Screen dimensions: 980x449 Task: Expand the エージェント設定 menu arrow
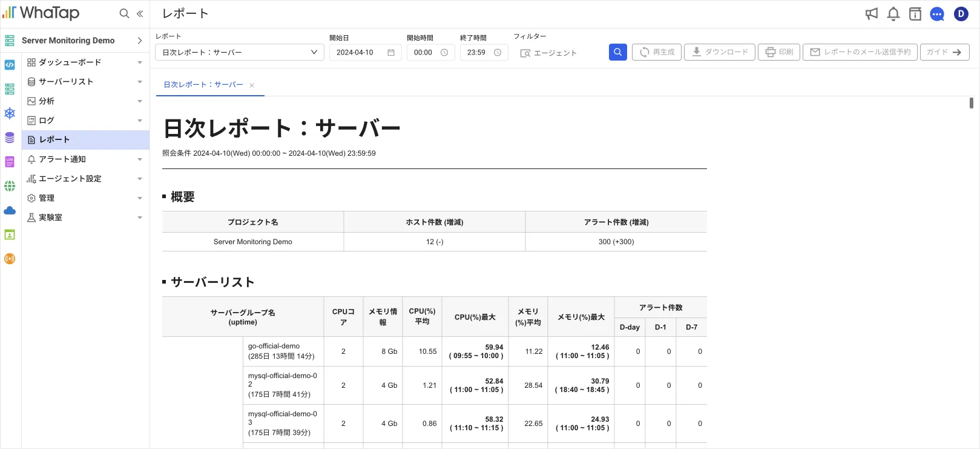[140, 179]
